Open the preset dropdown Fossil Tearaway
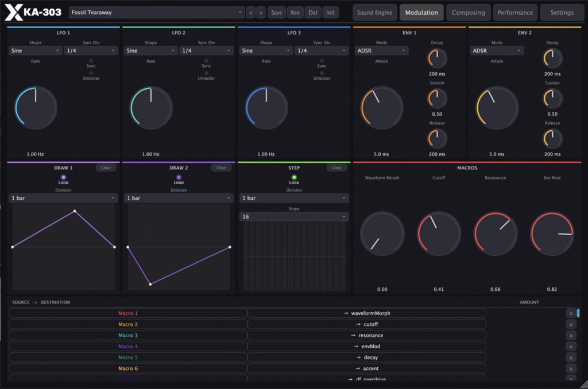588x389 pixels. [157, 13]
